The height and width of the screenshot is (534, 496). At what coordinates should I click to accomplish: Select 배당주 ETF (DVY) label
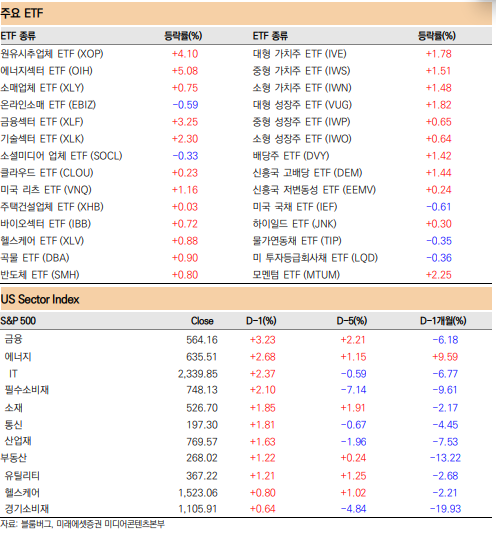point(291,156)
